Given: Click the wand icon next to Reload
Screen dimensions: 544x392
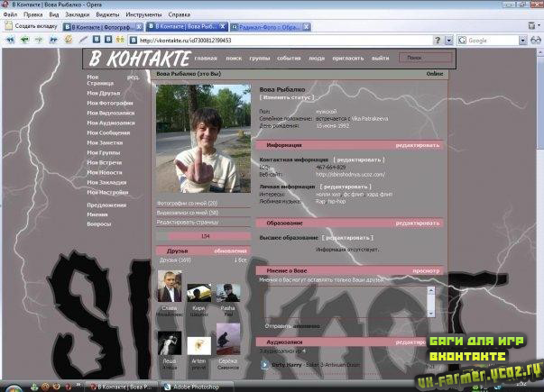Looking at the screenshot, I should 83,40.
